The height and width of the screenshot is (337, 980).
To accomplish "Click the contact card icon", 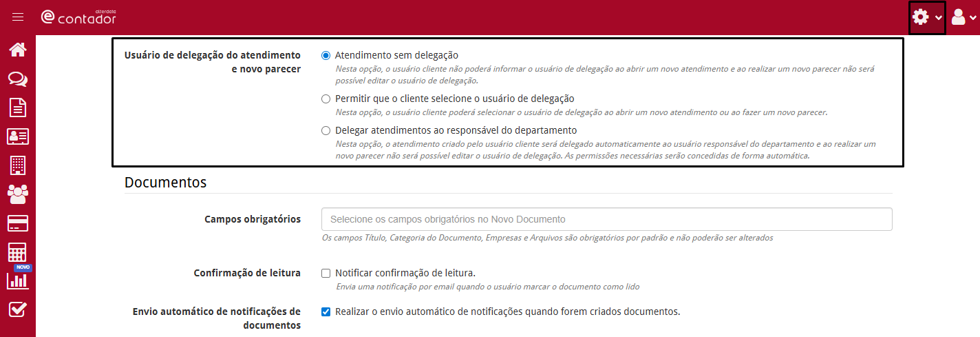I will [18, 136].
